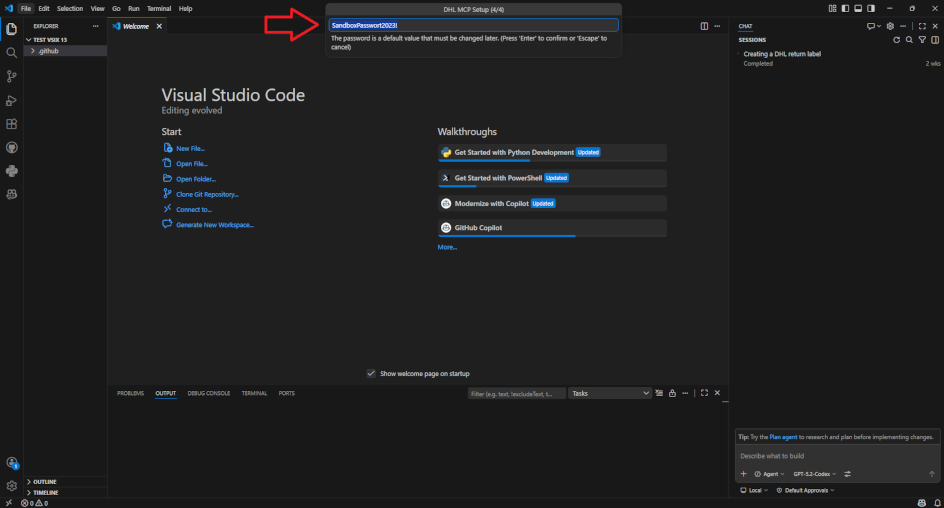Screen dimensions: 944x508
Task: Toggle the output scroll lock icon
Action: pos(672,393)
